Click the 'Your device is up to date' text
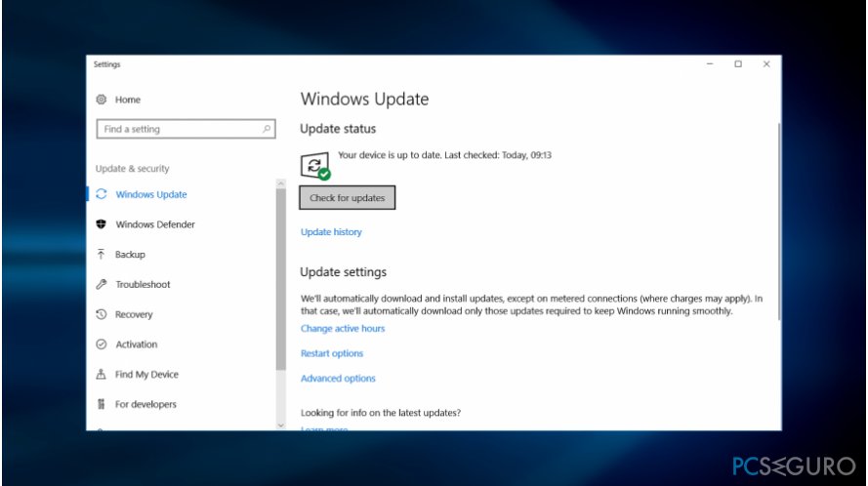Viewport: 868px width, 486px height. click(444, 155)
